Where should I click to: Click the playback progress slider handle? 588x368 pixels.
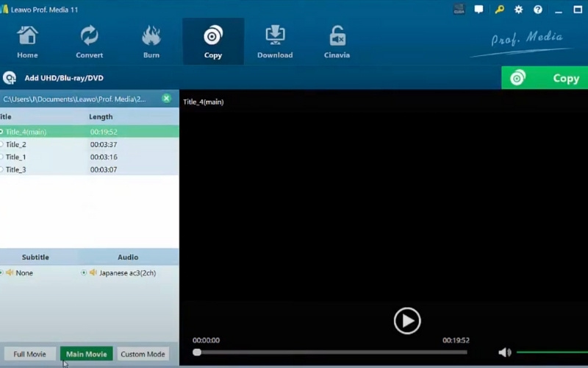pyautogui.click(x=197, y=353)
